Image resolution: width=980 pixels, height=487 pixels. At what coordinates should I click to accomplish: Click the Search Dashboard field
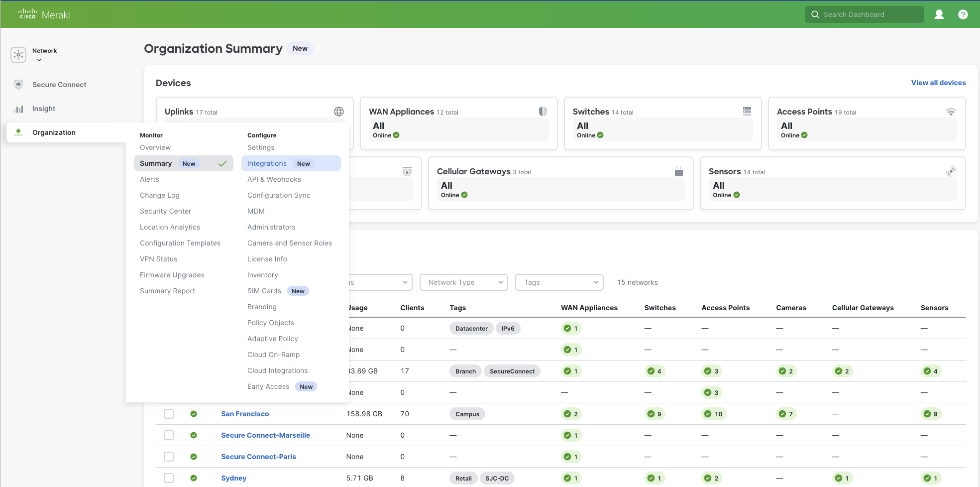coord(864,14)
